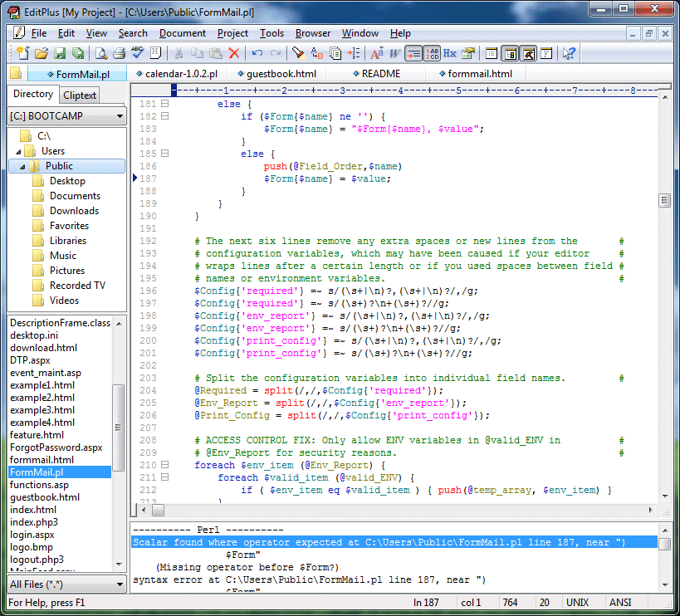Click the Cut scissors icon
The width and height of the screenshot is (680, 616).
coord(179,53)
